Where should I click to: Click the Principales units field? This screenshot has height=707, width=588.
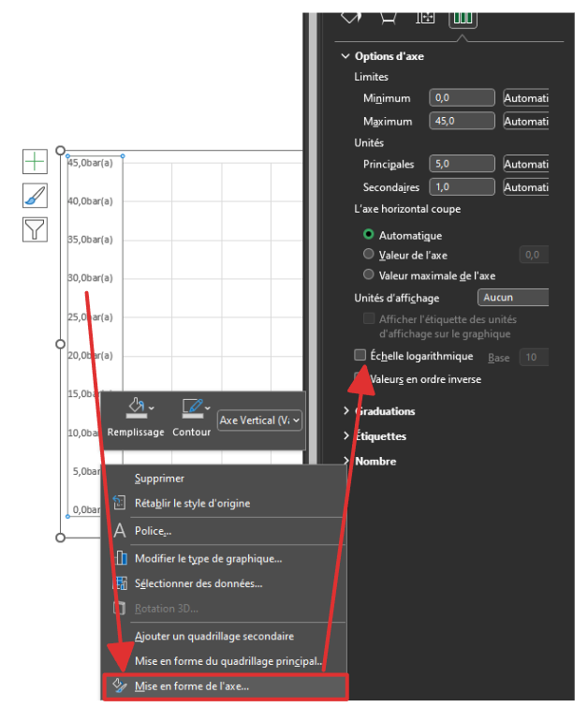462,164
